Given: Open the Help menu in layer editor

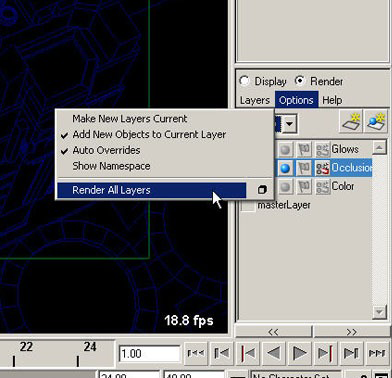Looking at the screenshot, I should pos(332,100).
